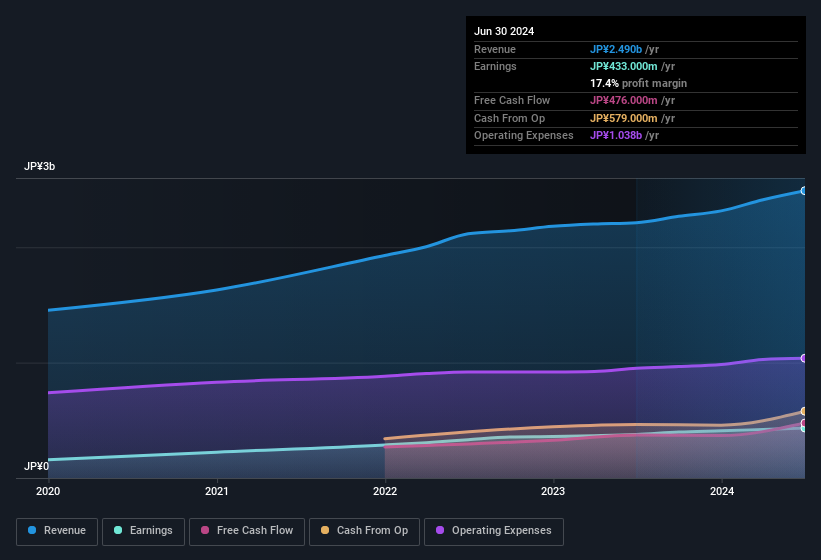Click the blue Revenue endpoint marker
The image size is (821, 560).
(x=804, y=191)
